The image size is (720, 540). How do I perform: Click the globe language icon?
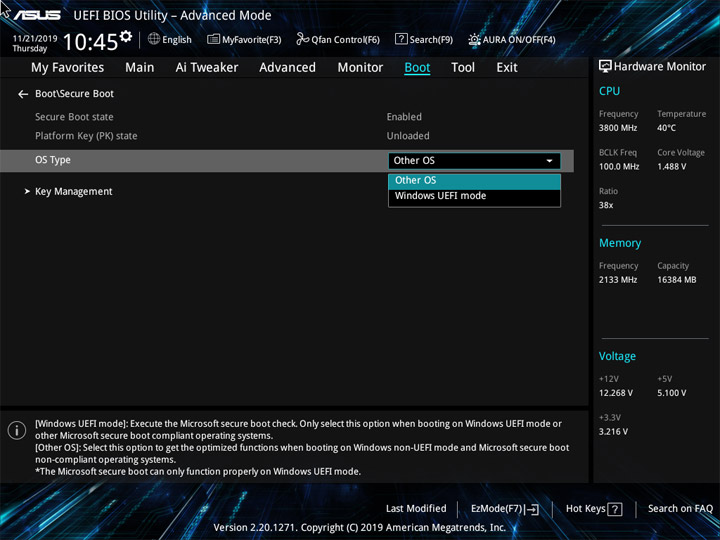pyautogui.click(x=154, y=39)
